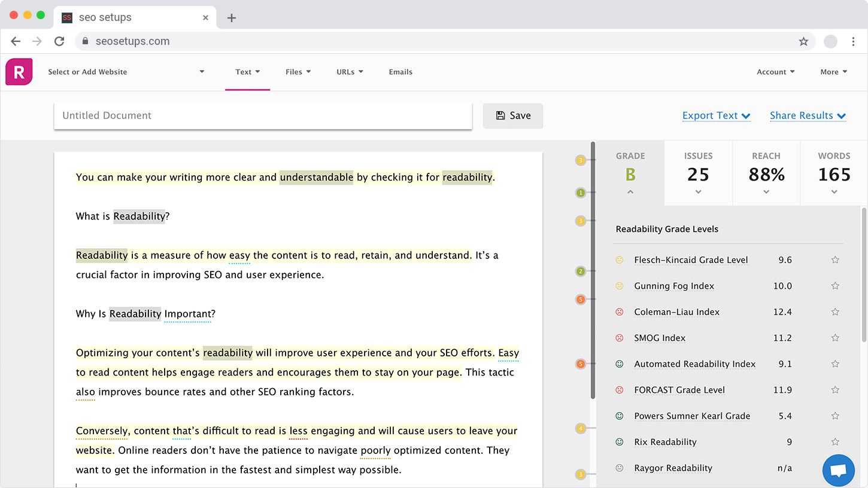The width and height of the screenshot is (868, 488).
Task: Open the Coleman-Liau Index link
Action: coord(676,312)
